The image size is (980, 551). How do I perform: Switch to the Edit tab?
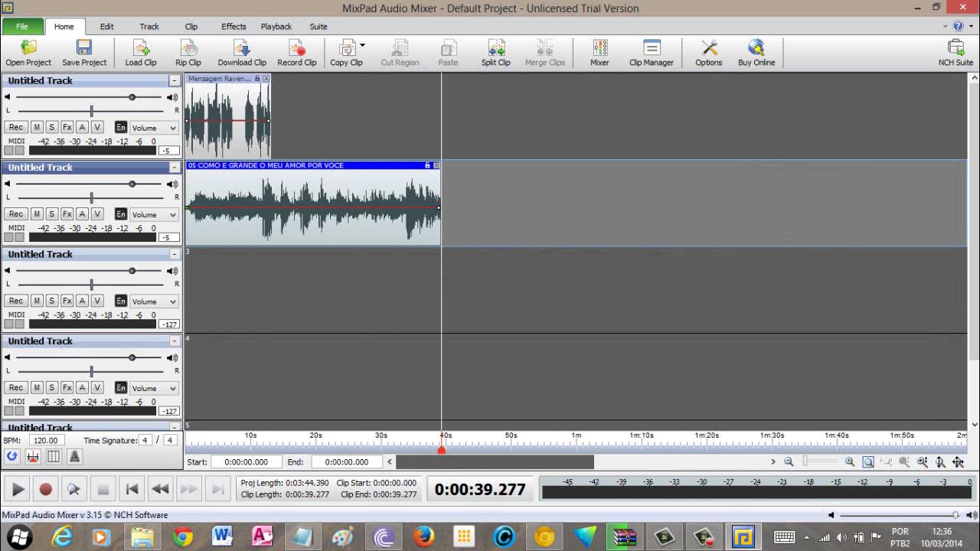106,26
